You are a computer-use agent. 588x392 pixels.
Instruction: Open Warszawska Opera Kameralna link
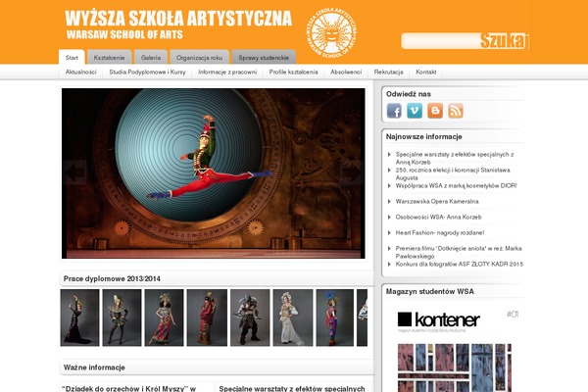click(x=437, y=202)
